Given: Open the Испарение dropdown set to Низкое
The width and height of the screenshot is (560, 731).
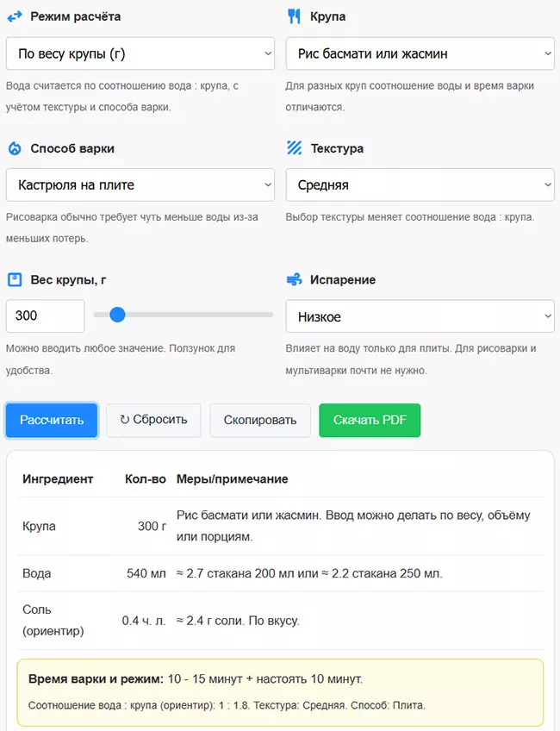Looking at the screenshot, I should pyautogui.click(x=420, y=316).
